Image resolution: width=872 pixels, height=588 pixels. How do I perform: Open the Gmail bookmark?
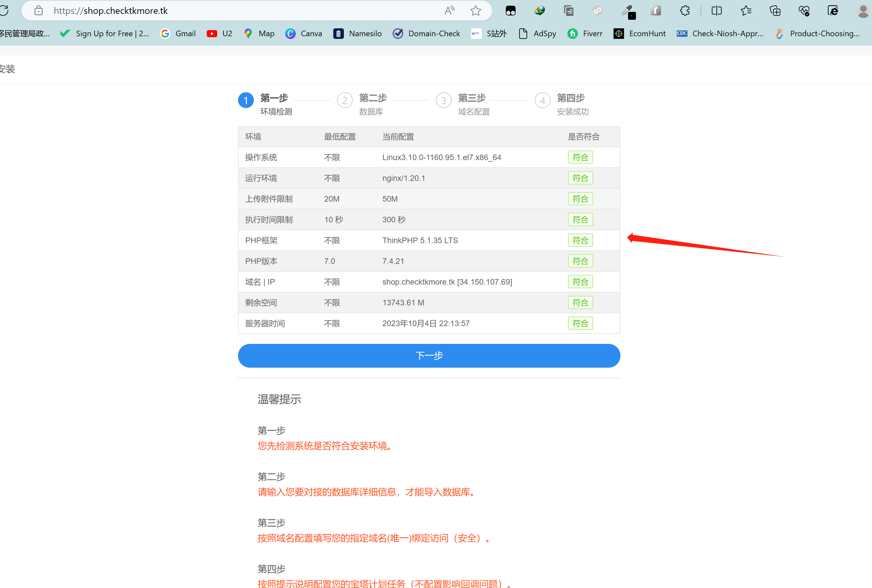point(178,33)
